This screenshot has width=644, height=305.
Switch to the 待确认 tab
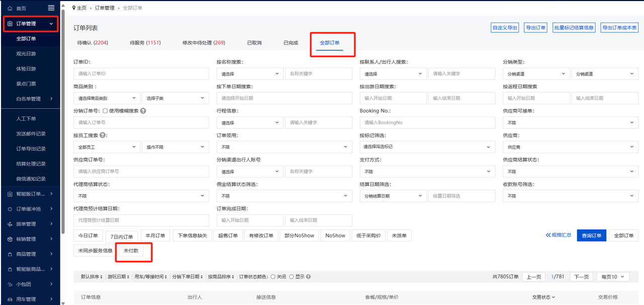click(x=92, y=43)
